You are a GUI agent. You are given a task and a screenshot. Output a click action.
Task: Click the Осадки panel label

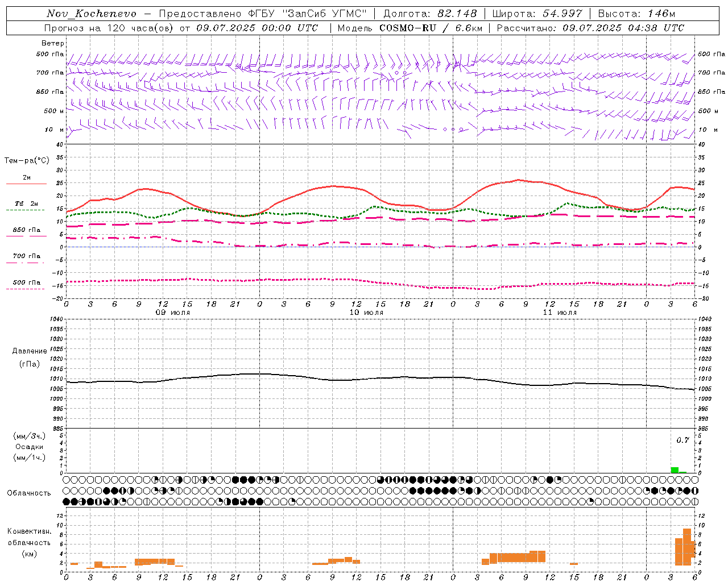30,447
